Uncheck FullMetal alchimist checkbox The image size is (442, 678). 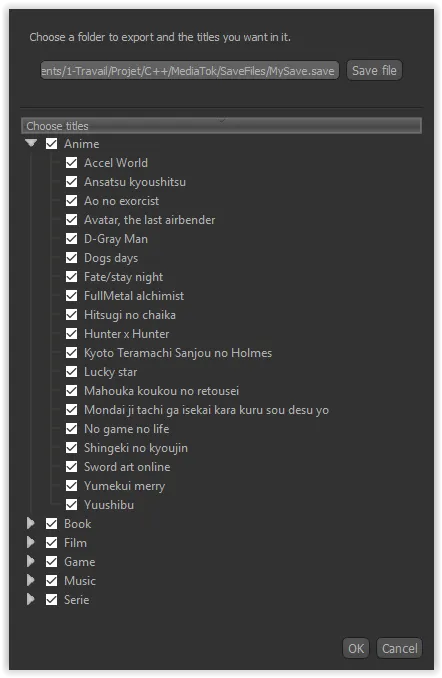[71, 296]
